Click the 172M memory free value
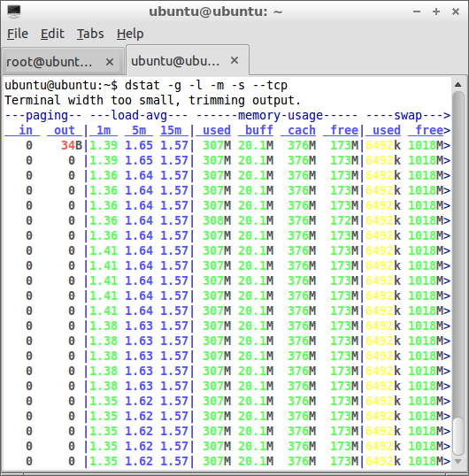 point(344,220)
